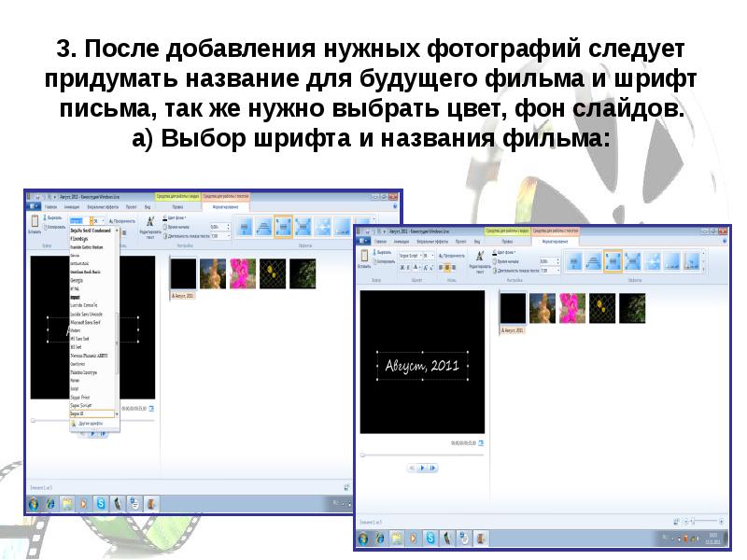Open font color picker in front window
This screenshot has width=747, height=560.
416,268
